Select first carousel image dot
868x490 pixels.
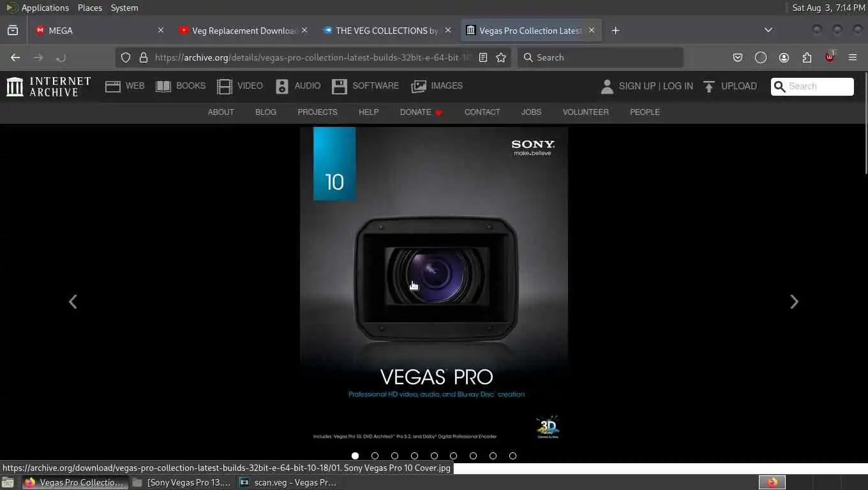pyautogui.click(x=355, y=456)
